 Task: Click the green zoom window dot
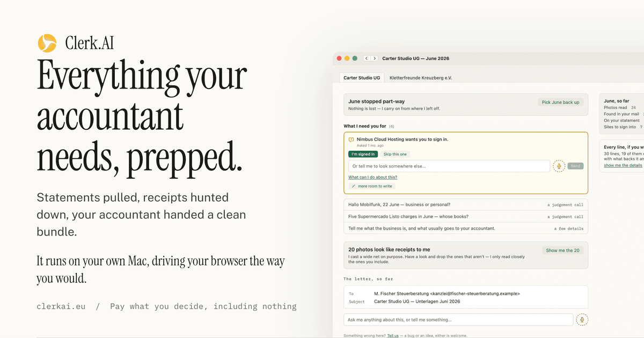355,58
